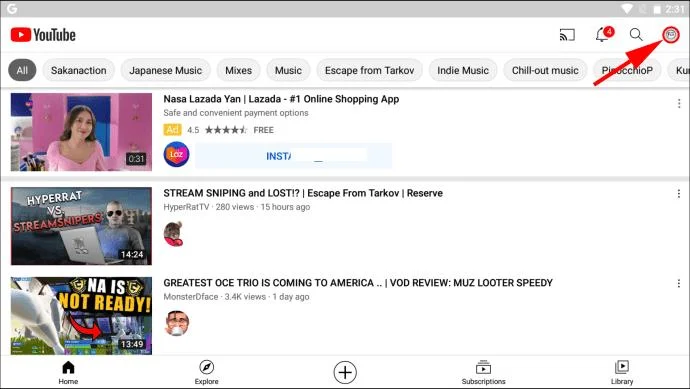Open the Nasa Lazada Yan ad title
This screenshot has height=389, width=690.
tap(281, 99)
